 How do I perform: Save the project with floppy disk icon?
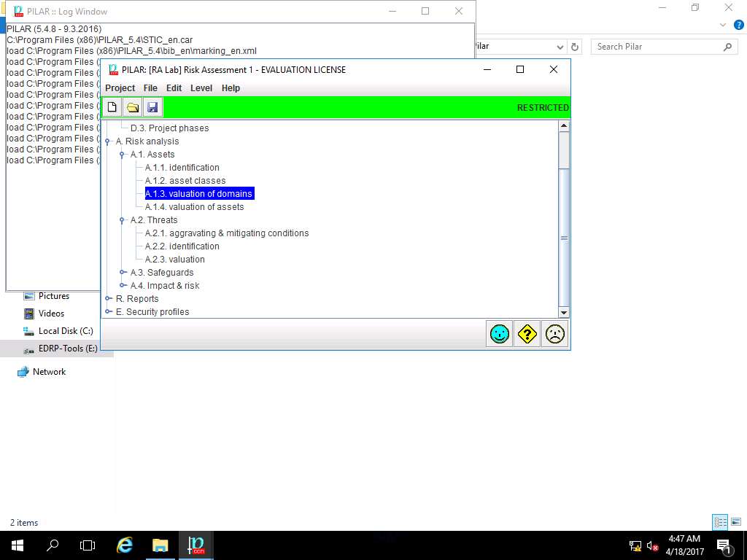(152, 107)
